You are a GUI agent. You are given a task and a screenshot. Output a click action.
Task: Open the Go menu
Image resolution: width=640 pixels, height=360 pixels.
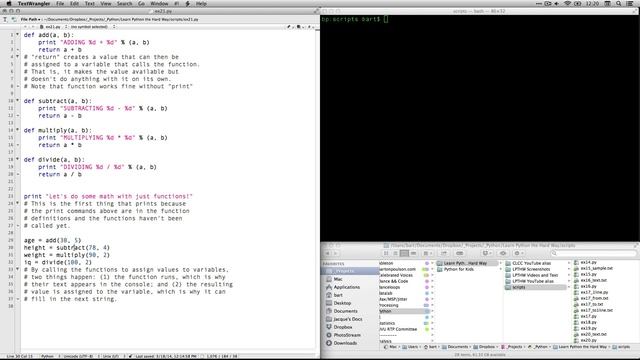tap(141, 3)
